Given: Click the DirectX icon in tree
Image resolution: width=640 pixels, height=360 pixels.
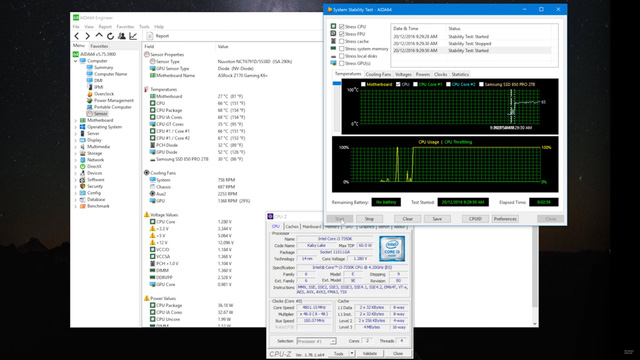Looking at the screenshot, I should pos(82,167).
